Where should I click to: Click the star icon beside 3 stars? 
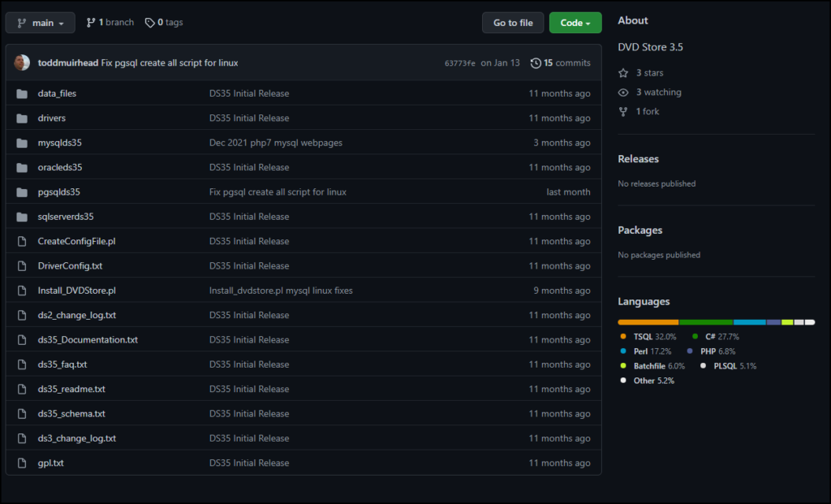(622, 72)
